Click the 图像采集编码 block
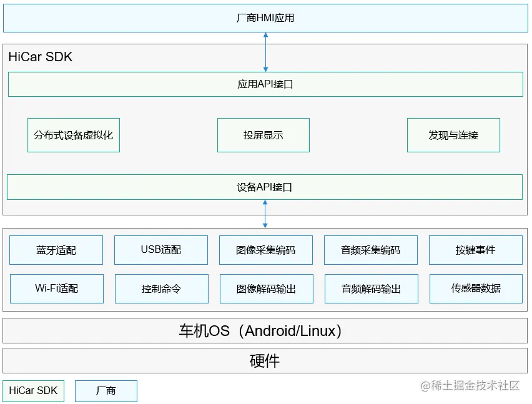The image size is (532, 404). (266, 250)
